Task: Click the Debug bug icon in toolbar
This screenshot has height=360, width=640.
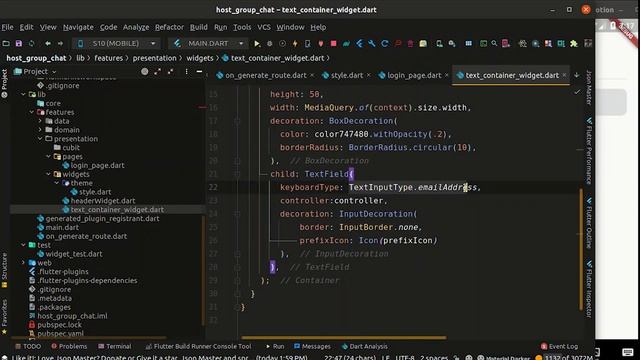Action: click(x=269, y=43)
